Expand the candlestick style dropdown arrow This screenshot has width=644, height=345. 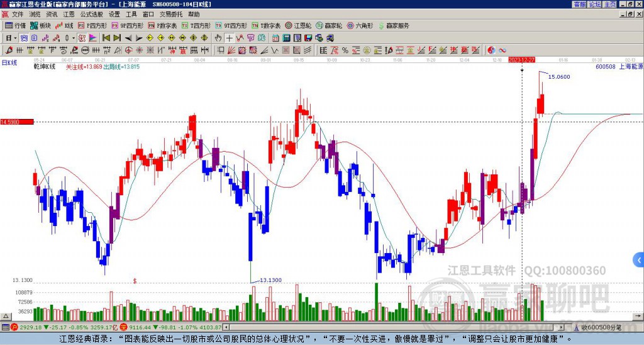74,38
